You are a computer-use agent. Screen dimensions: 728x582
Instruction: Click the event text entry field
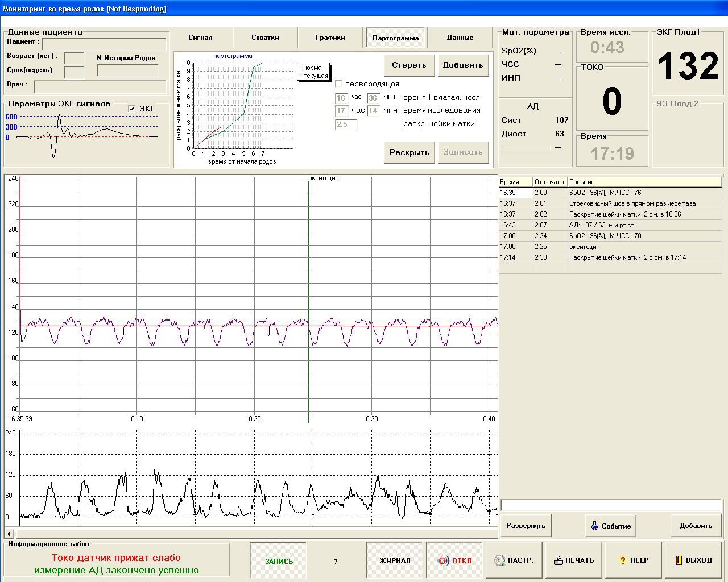(x=611, y=506)
